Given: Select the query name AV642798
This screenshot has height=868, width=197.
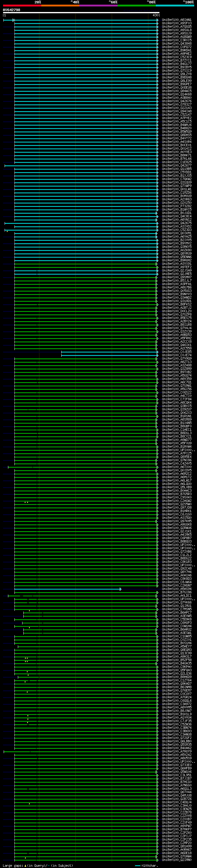Looking at the screenshot, I should pyautogui.click(x=11, y=10).
